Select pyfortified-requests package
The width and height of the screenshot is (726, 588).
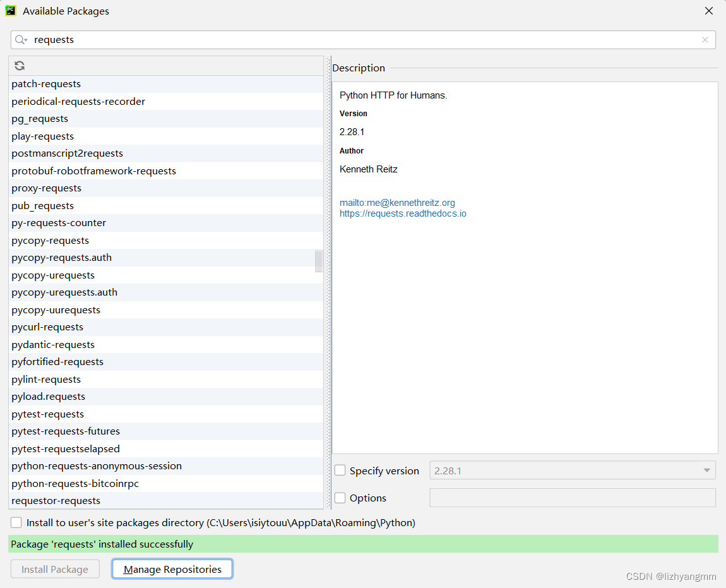[166, 362]
